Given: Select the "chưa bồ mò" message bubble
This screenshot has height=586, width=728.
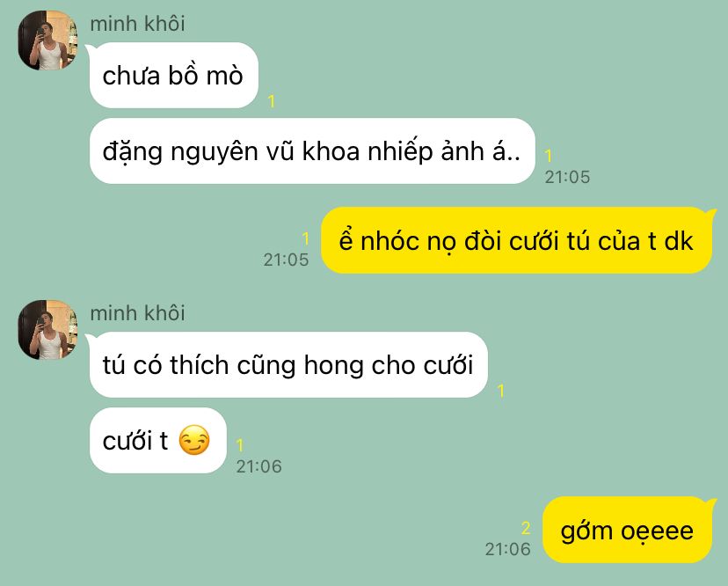Looking at the screenshot, I should 173,76.
